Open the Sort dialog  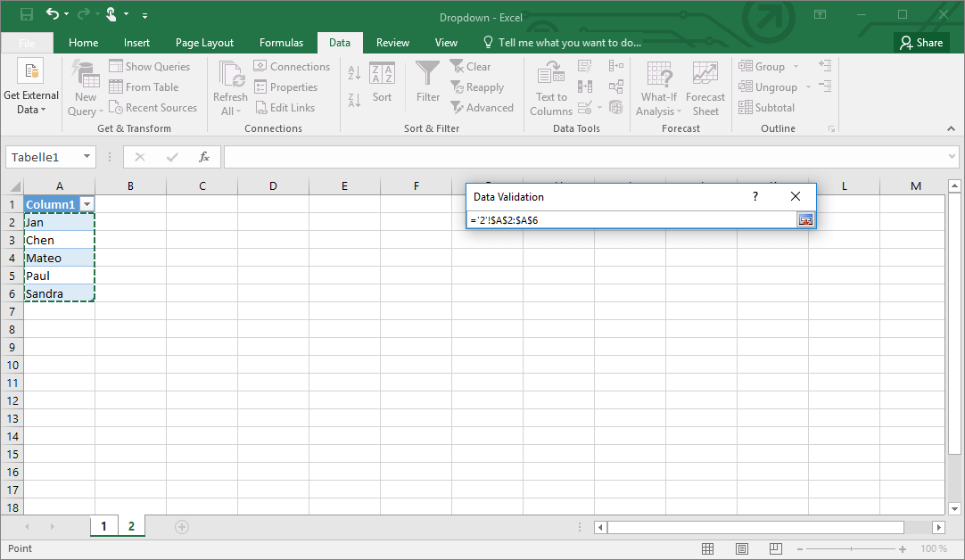(x=383, y=86)
